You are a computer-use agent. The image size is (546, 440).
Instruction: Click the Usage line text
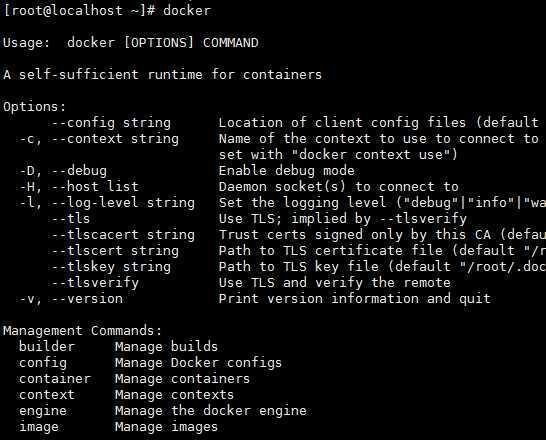pos(131,43)
